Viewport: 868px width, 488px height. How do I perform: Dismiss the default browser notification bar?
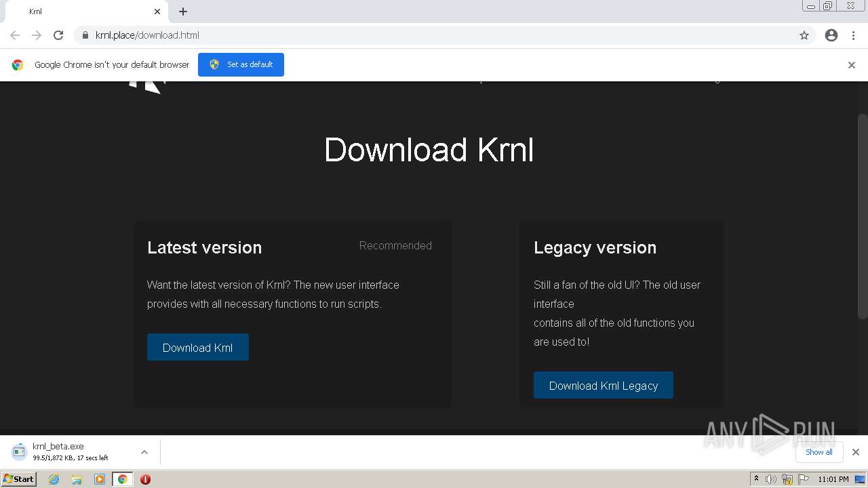point(852,65)
